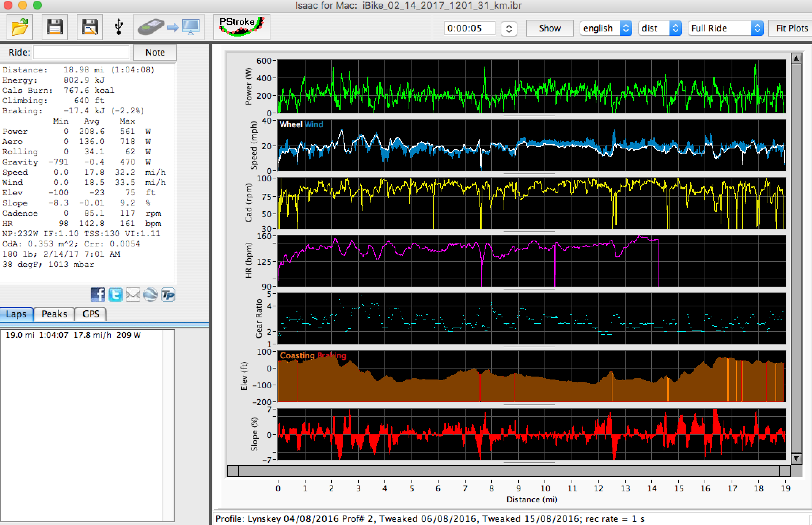
Task: Click the Save floppy disk icon
Action: pos(55,27)
